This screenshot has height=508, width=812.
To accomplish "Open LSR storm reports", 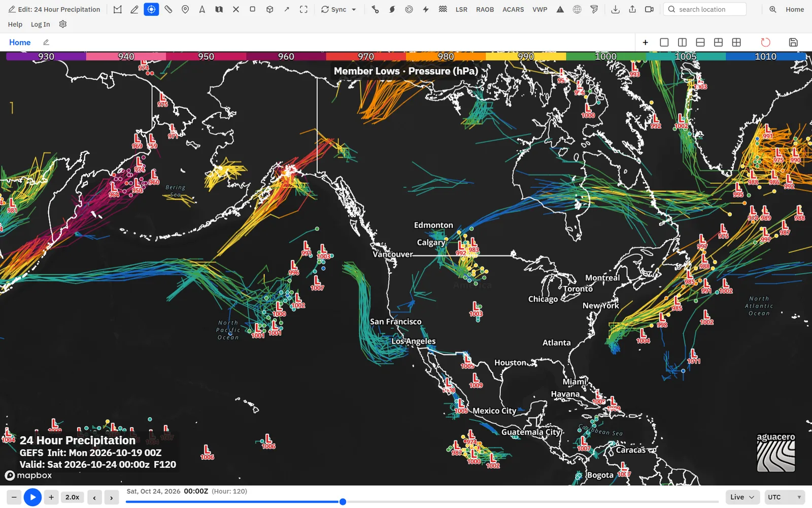I will [461, 9].
